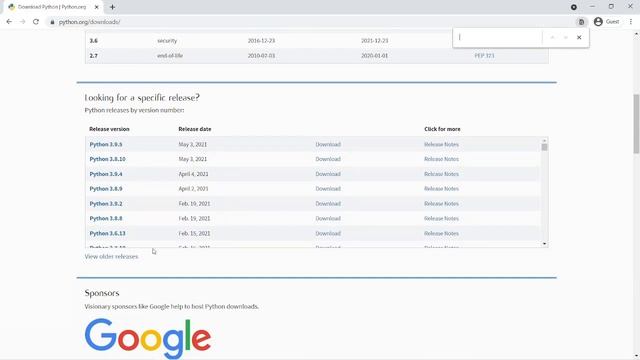640x360 pixels.
Task: Open the Python 3.8.8 release link
Action: pyautogui.click(x=106, y=218)
